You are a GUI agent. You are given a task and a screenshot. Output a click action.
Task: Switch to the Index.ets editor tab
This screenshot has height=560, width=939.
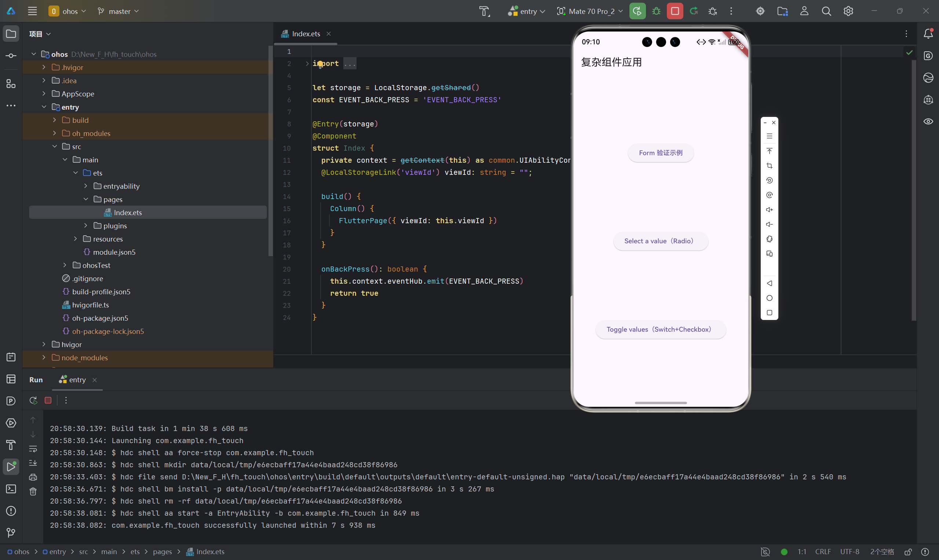point(306,34)
